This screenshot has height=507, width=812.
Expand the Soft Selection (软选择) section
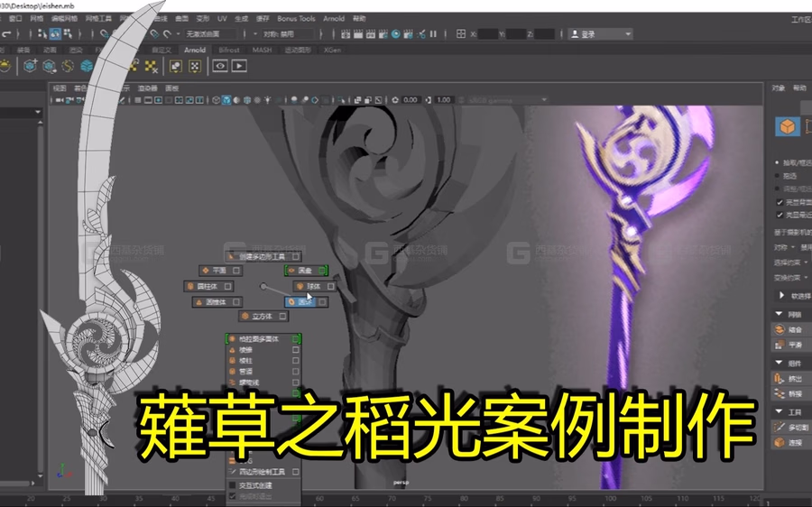pos(781,296)
